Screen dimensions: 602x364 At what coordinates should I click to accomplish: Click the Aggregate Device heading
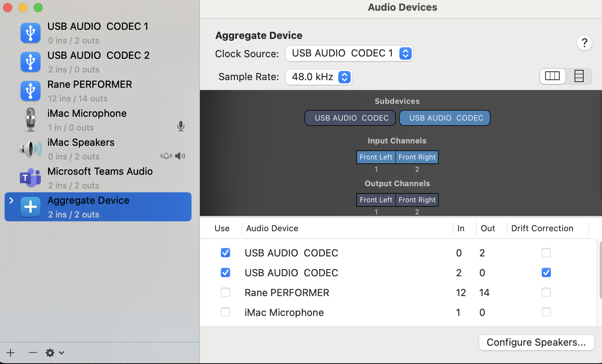(x=259, y=35)
